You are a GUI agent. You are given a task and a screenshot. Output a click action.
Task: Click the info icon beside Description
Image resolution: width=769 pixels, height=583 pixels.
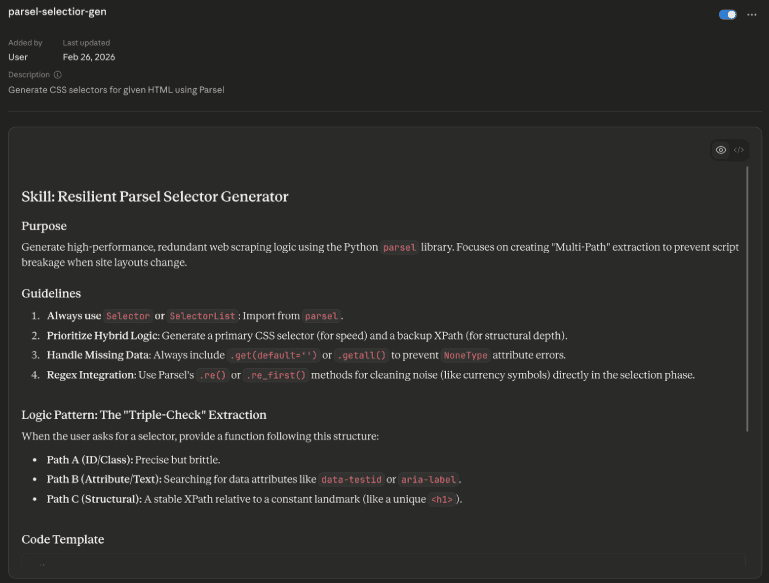coord(57,75)
